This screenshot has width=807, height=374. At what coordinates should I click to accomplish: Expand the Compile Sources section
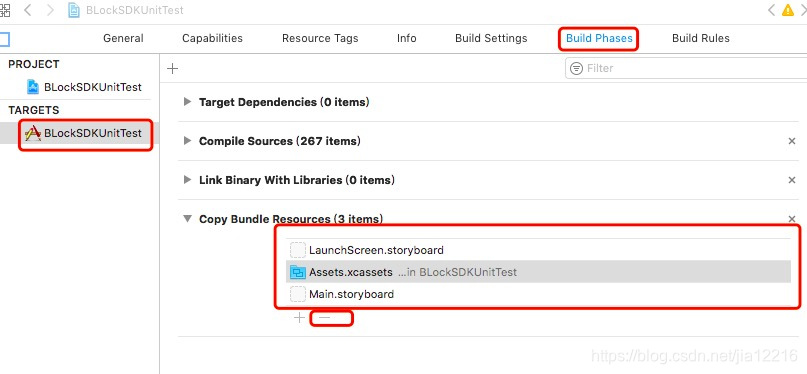187,141
